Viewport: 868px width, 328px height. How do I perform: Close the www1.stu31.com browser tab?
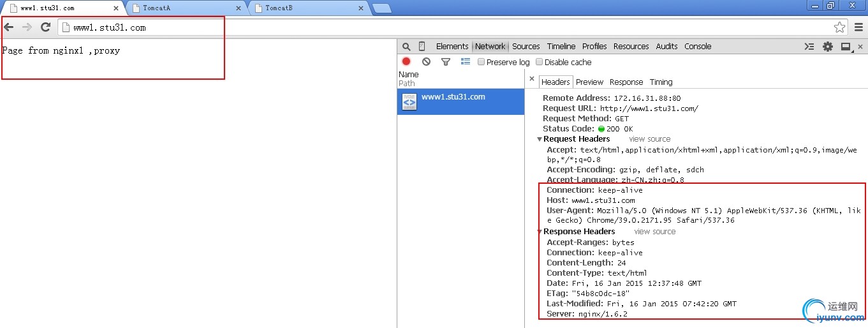click(116, 8)
